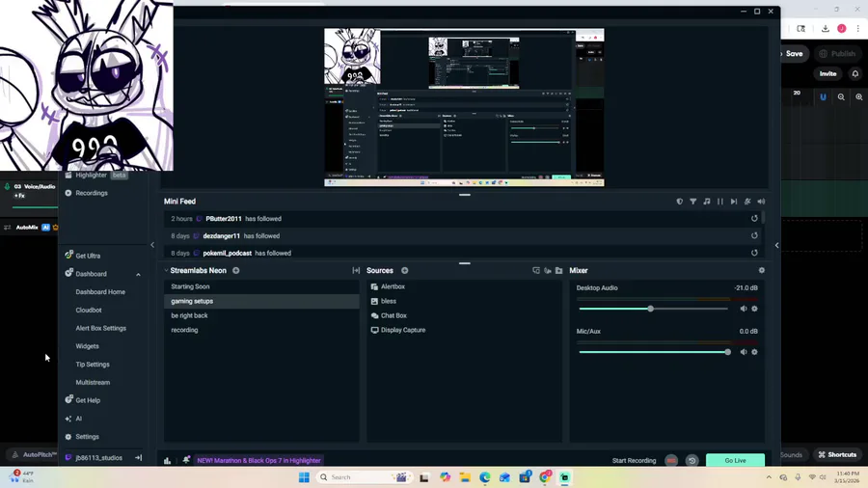Open Desktop Audio source settings gear
This screenshot has width=868, height=488.
click(754, 309)
